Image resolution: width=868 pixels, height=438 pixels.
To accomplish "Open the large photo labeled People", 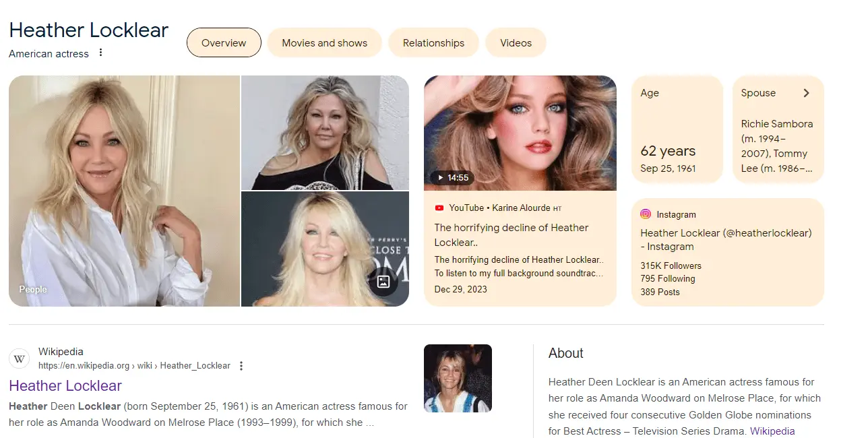I will tap(124, 191).
